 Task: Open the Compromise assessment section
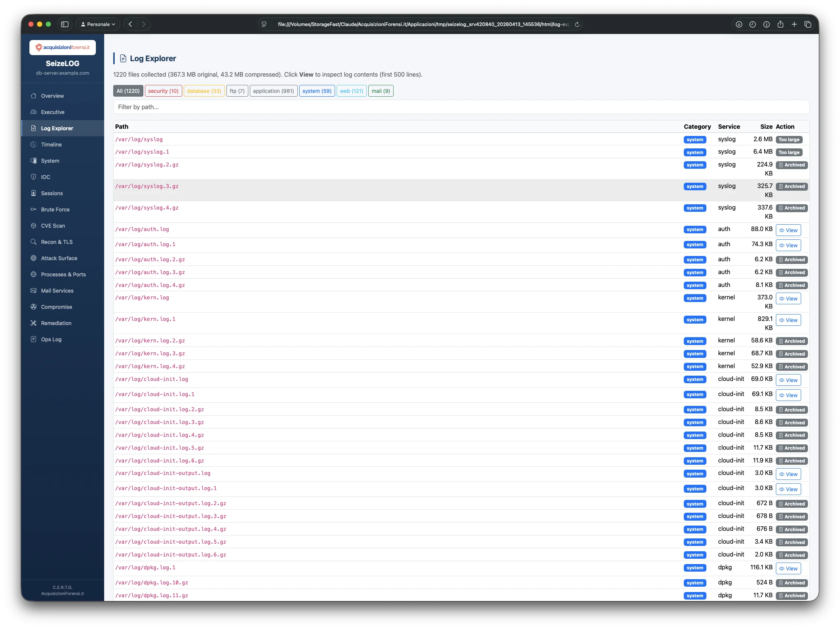(x=56, y=307)
